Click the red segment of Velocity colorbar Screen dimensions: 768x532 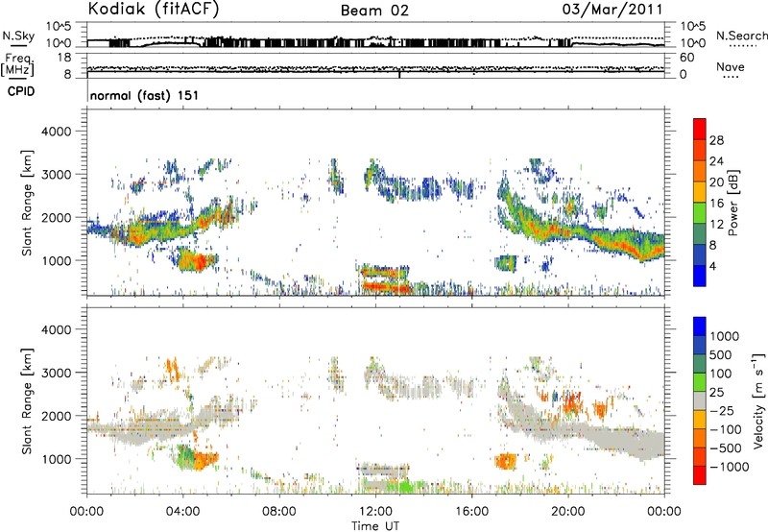pos(700,475)
